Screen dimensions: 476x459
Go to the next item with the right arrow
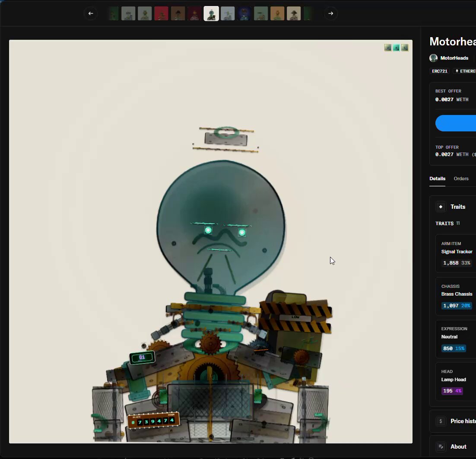(330, 13)
